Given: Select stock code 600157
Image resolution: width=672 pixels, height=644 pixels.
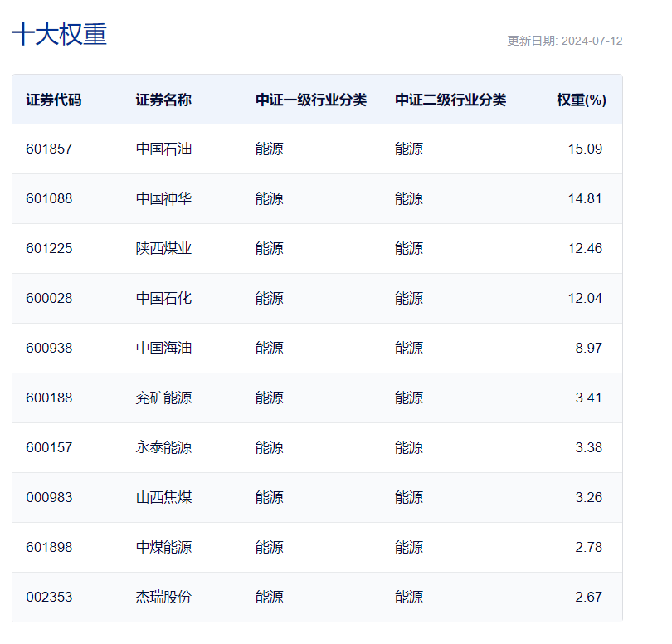Looking at the screenshot, I should [49, 447].
